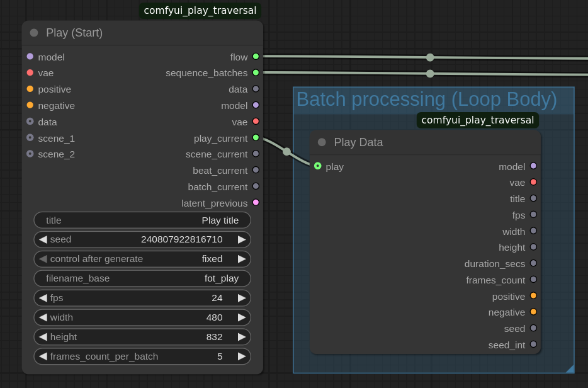Click the sequence_batches output socket
Viewport: 588px width, 388px height.
(x=256, y=73)
